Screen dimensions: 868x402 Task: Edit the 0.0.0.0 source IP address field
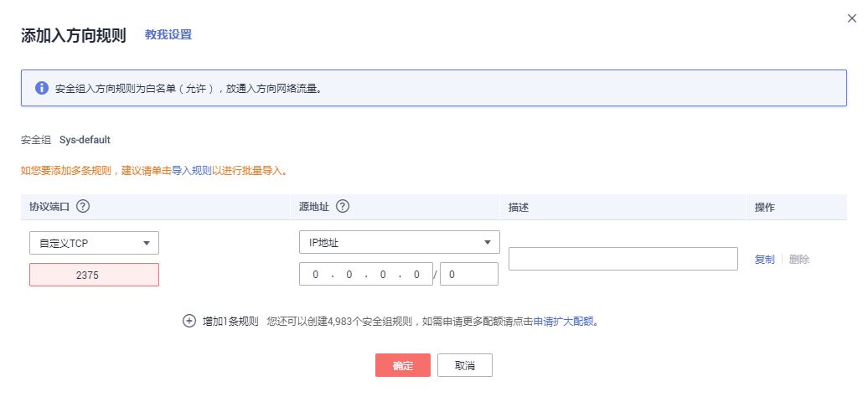pos(366,274)
